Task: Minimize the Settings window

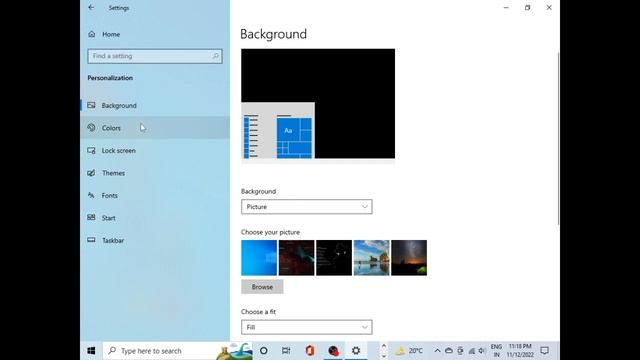Action: pos(506,7)
